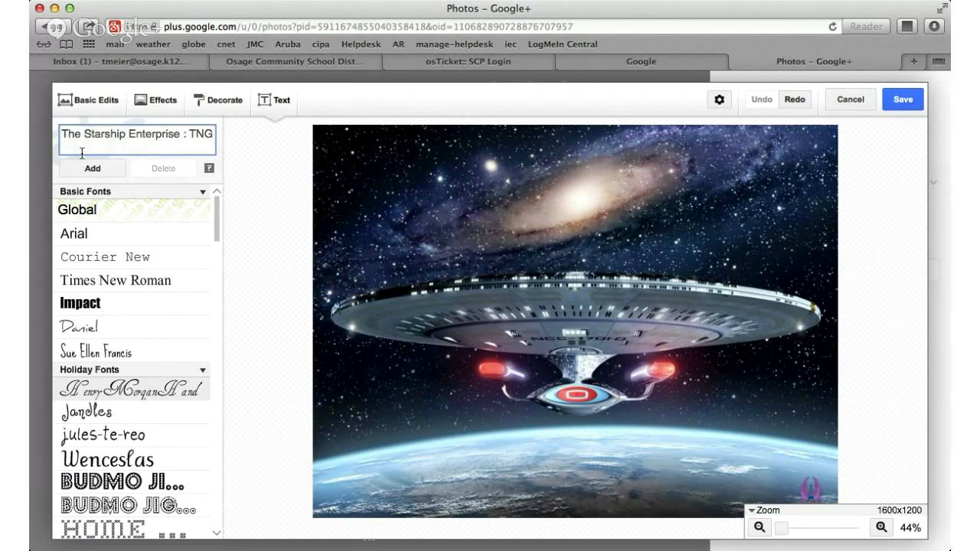Open the Aruba bookmark
The image size is (980, 551).
click(x=288, y=44)
